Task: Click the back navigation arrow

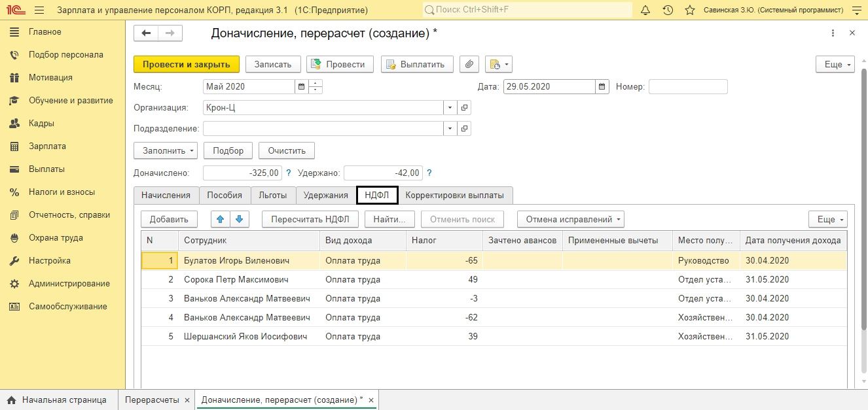Action: [146, 33]
